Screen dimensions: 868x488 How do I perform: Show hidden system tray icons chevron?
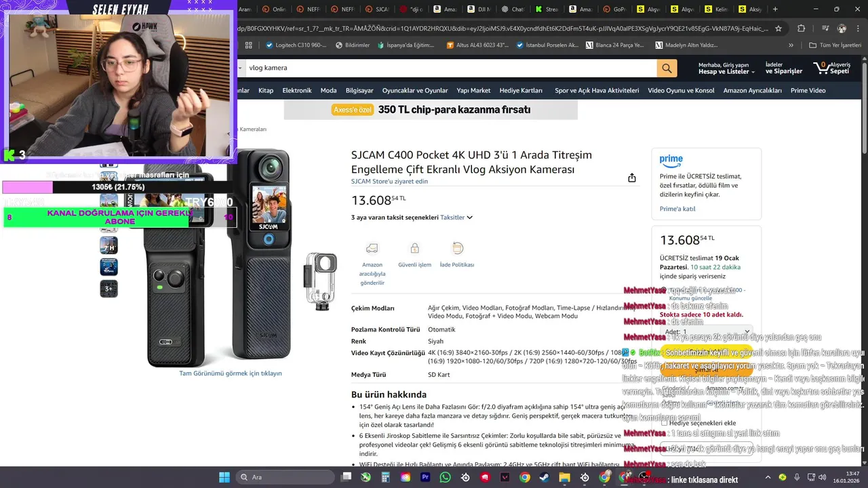click(x=768, y=477)
